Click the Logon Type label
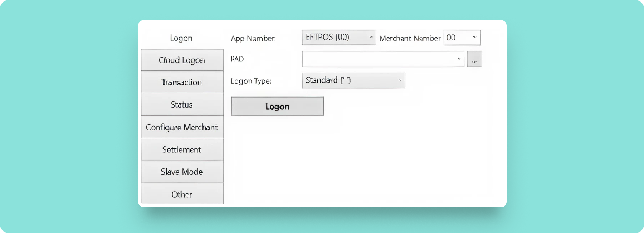The height and width of the screenshot is (233, 644). pos(251,81)
